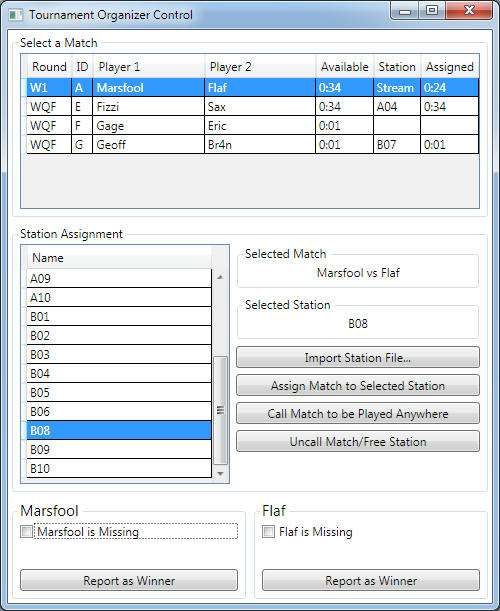The height and width of the screenshot is (611, 500).
Task: Click the app icon in title bar
Action: [16, 15]
